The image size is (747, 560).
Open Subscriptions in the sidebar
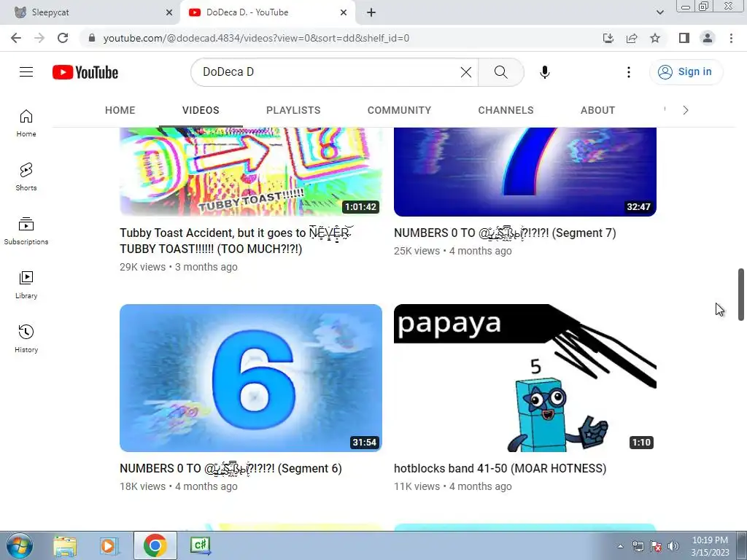(x=26, y=231)
